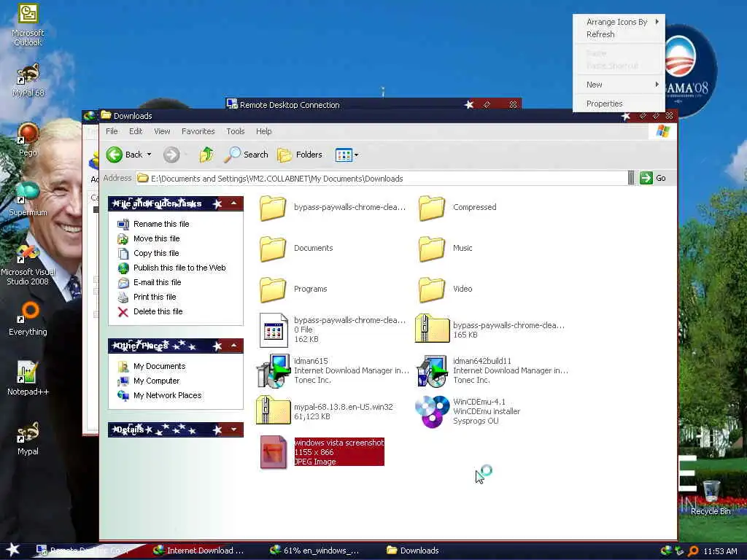Viewport: 747px width, 560px height.
Task: Open the address bar dropdown arrow
Action: [631, 178]
